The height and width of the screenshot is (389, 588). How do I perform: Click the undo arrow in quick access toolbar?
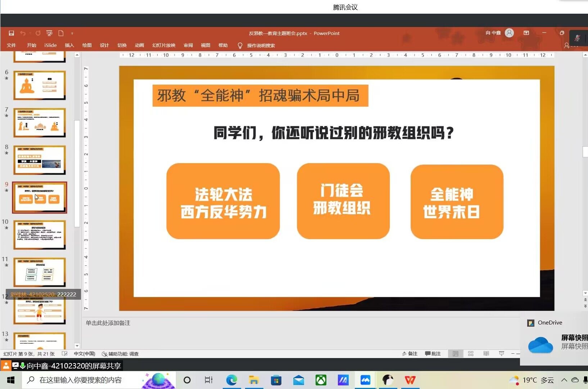[x=23, y=33]
